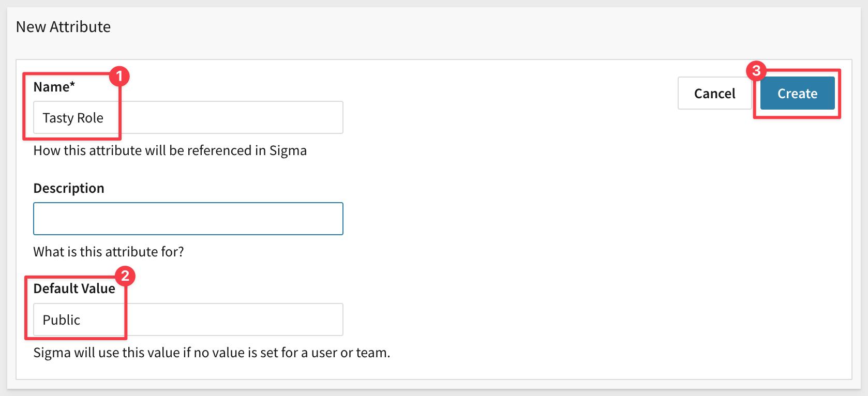Click the required asterisk beside Name
This screenshot has width=868, height=396.
[72, 84]
